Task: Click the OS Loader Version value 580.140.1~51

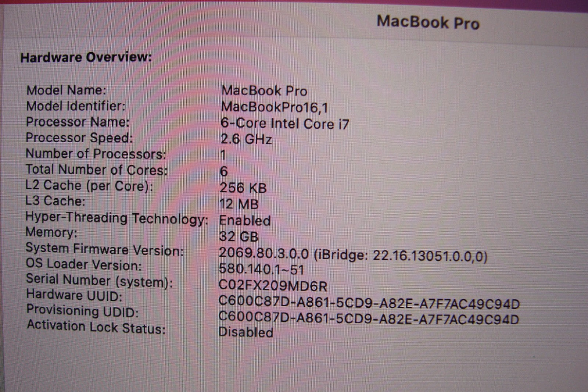Action: click(x=261, y=269)
